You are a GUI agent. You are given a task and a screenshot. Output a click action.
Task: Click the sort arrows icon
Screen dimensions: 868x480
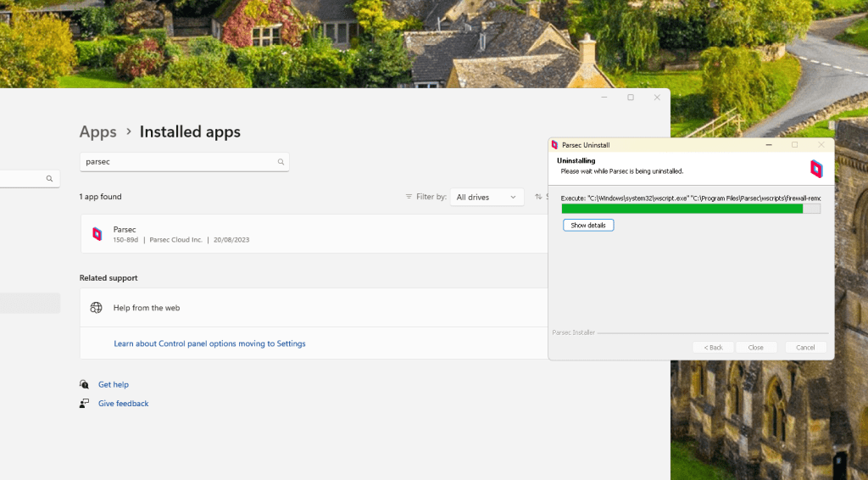coord(538,197)
